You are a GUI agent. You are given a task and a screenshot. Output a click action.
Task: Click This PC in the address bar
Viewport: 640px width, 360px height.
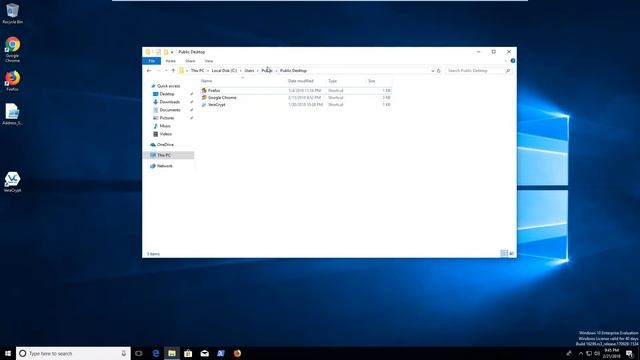(198, 71)
